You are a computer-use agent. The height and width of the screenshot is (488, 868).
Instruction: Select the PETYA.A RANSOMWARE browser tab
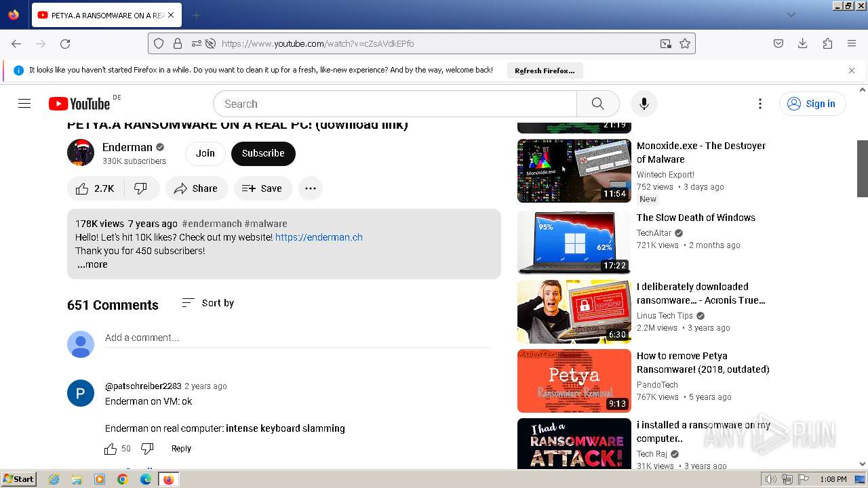pos(106,15)
